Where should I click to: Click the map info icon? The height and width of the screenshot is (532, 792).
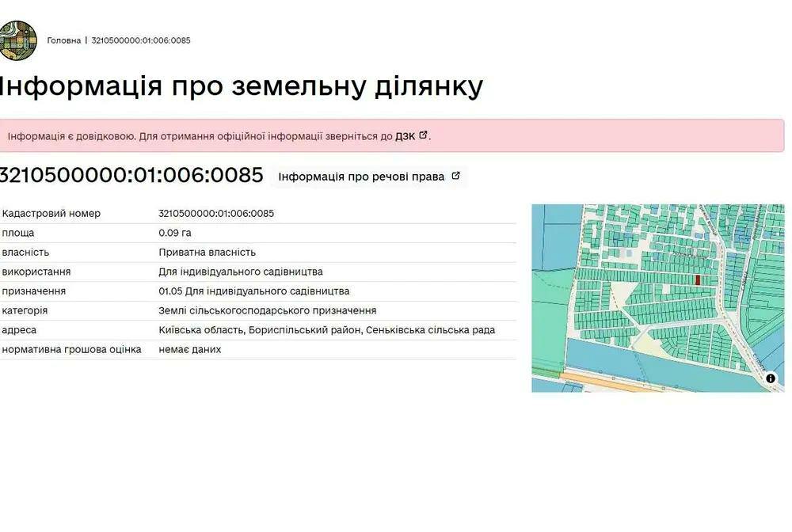pos(771,378)
